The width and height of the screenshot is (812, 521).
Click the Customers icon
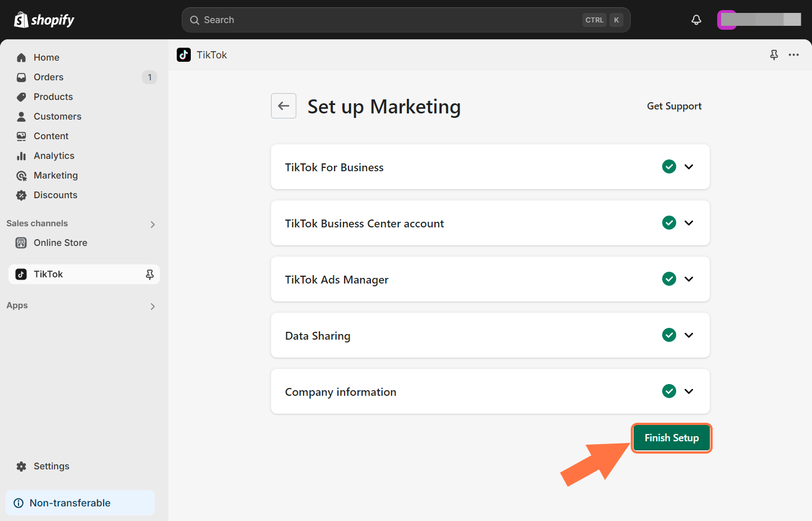[x=21, y=116]
